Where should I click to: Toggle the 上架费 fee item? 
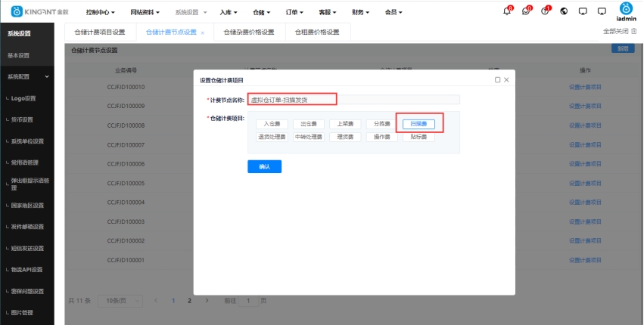point(345,124)
